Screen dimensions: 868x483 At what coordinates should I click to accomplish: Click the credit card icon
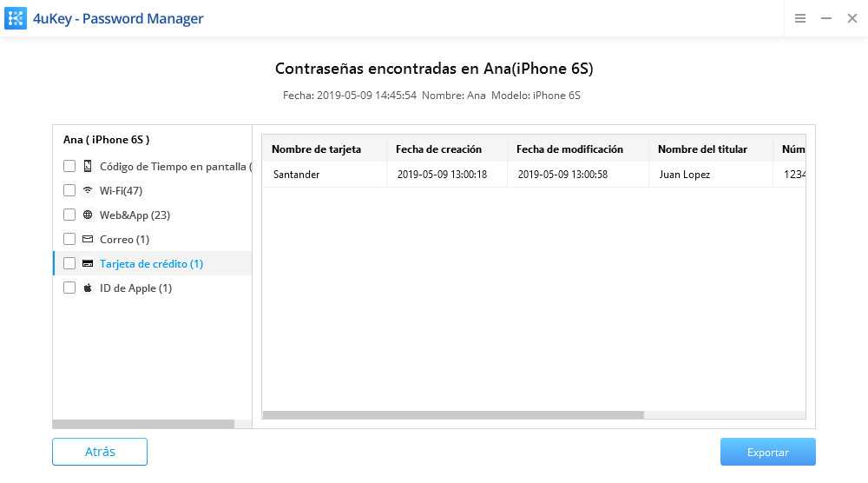point(88,263)
